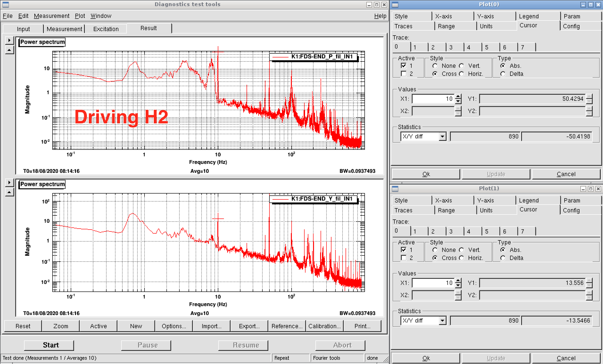The width and height of the screenshot is (603, 364).
Task: Select Delta cursor type in Plot(1)
Action: (503, 258)
